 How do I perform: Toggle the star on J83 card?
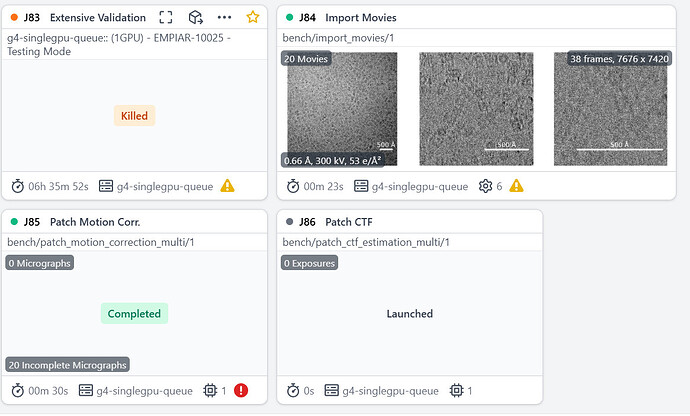[x=252, y=18]
